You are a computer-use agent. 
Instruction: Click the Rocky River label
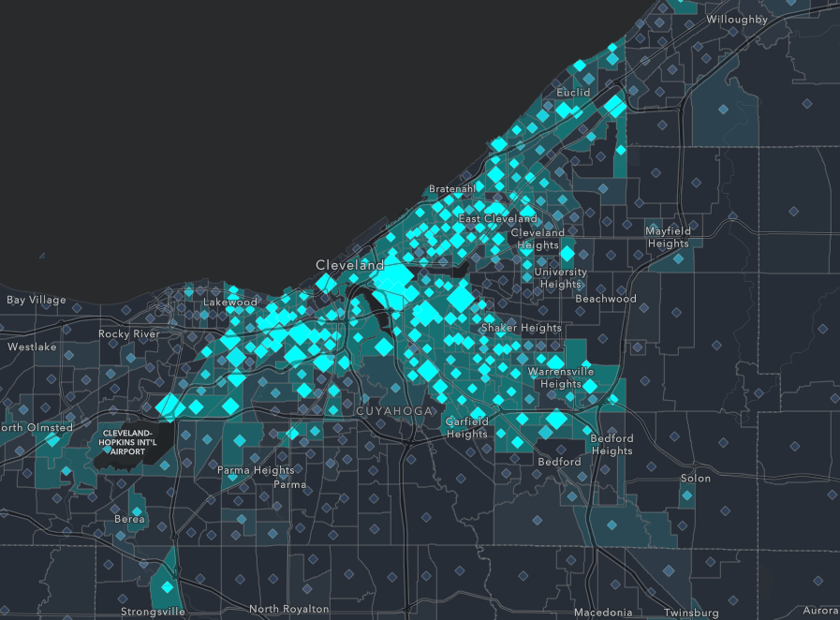coord(129,333)
